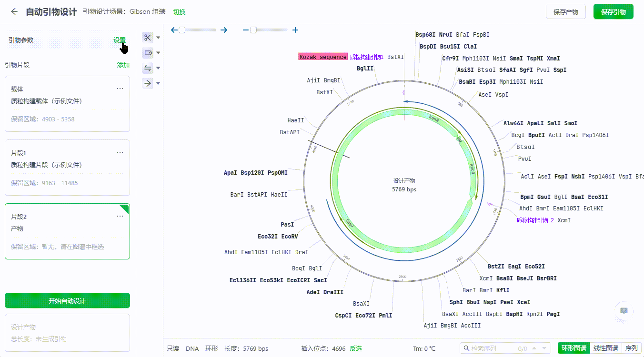Click the 开始自动设计 button
This screenshot has height=357, width=644.
point(67,301)
